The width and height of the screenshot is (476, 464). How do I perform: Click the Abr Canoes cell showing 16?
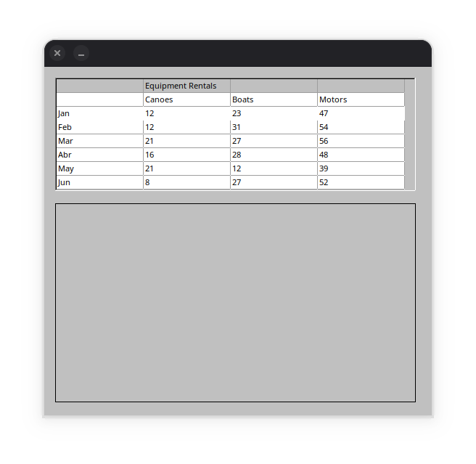[x=186, y=155]
